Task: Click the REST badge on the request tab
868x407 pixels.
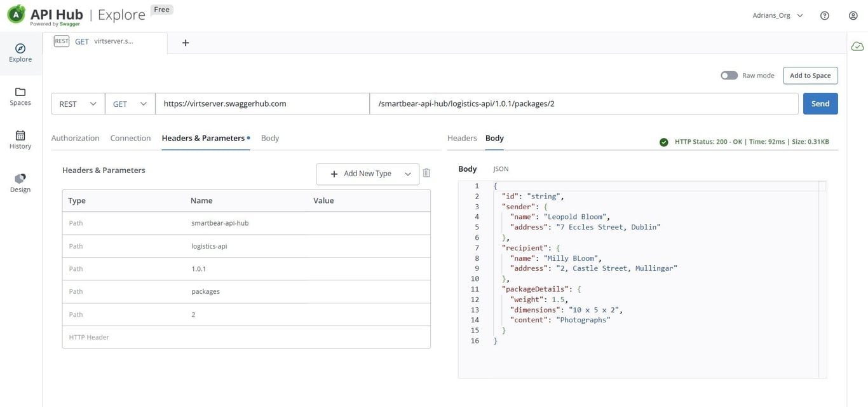Action: point(62,41)
